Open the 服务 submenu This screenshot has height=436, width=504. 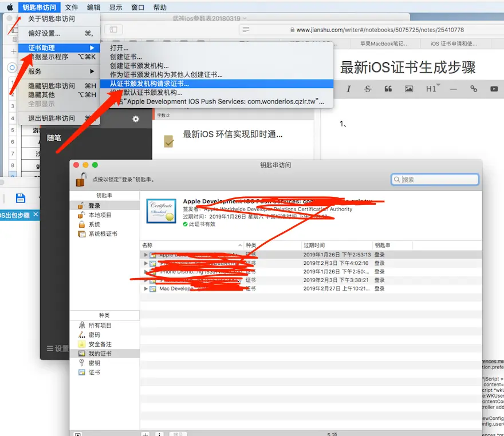(59, 72)
